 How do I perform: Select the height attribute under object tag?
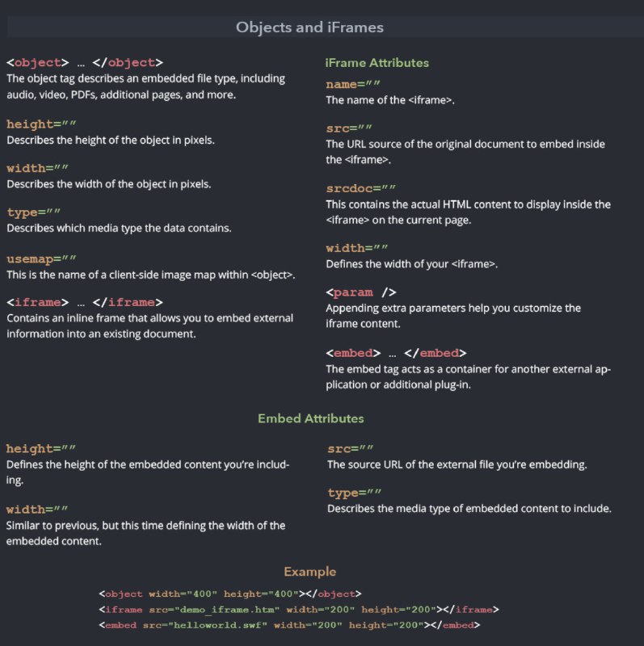coord(41,124)
